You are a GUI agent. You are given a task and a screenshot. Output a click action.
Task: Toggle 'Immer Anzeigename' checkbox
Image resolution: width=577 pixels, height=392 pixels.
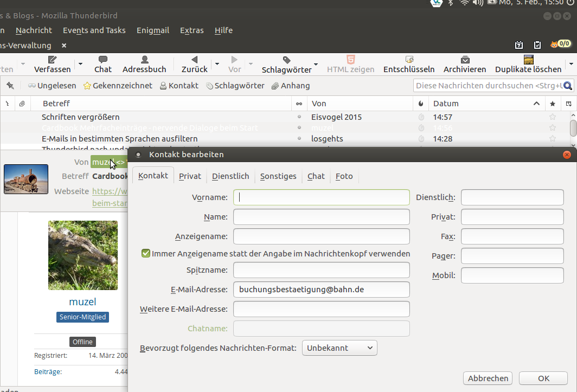click(x=146, y=253)
